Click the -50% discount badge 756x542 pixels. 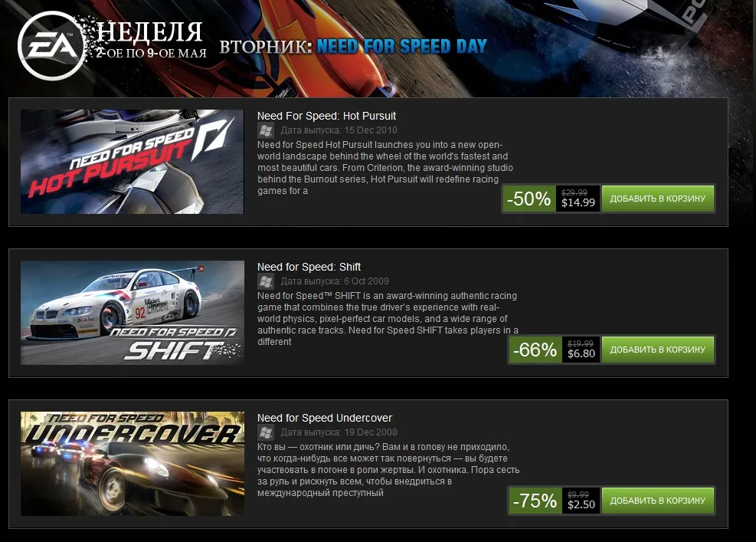pyautogui.click(x=529, y=199)
